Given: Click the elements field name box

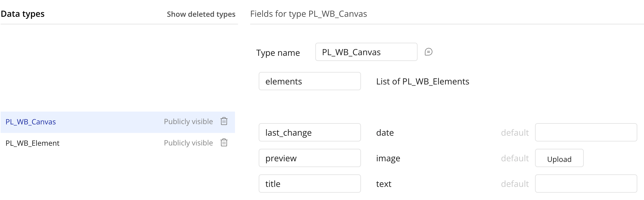Looking at the screenshot, I should pos(310,81).
